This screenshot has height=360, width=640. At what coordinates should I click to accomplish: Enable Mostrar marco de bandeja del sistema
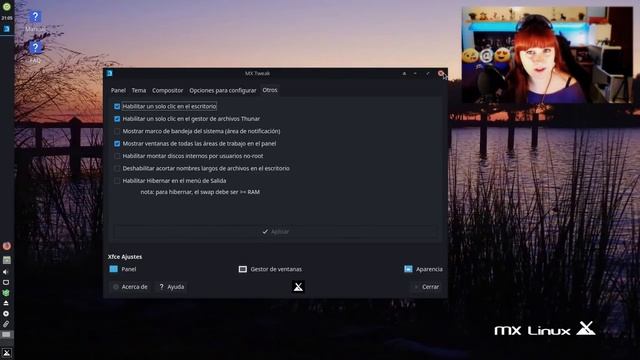click(x=117, y=131)
